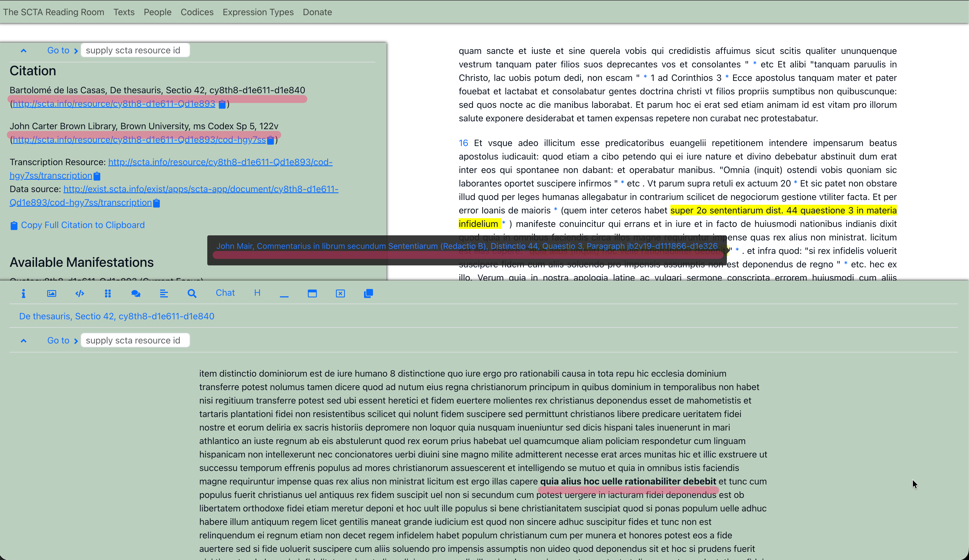Open the cy8th8-d1e611-Qd1e893 resource link
Image resolution: width=969 pixels, height=560 pixels.
click(114, 104)
